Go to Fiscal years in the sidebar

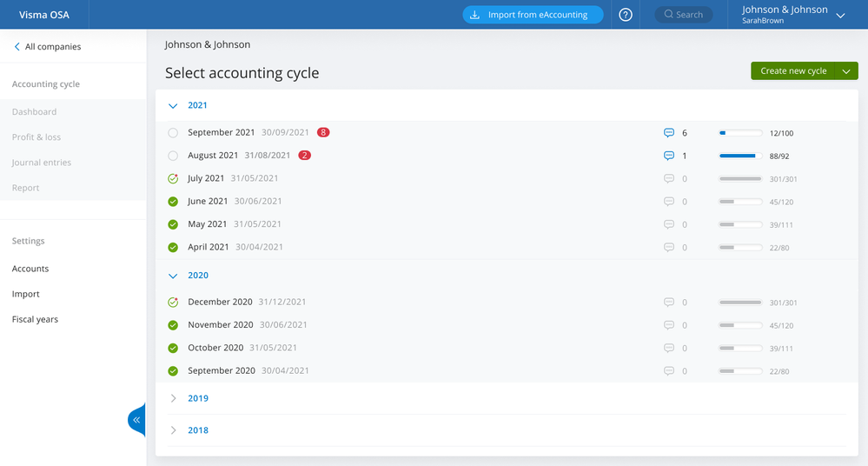click(35, 319)
